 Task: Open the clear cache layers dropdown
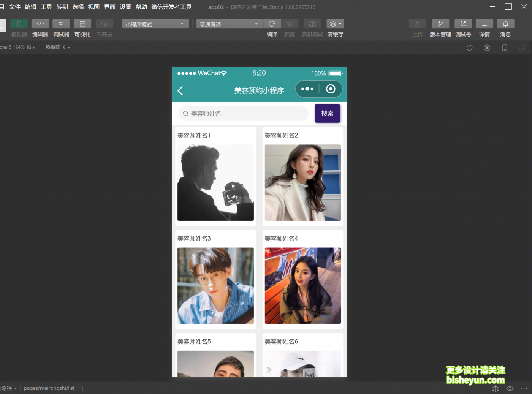click(x=335, y=24)
